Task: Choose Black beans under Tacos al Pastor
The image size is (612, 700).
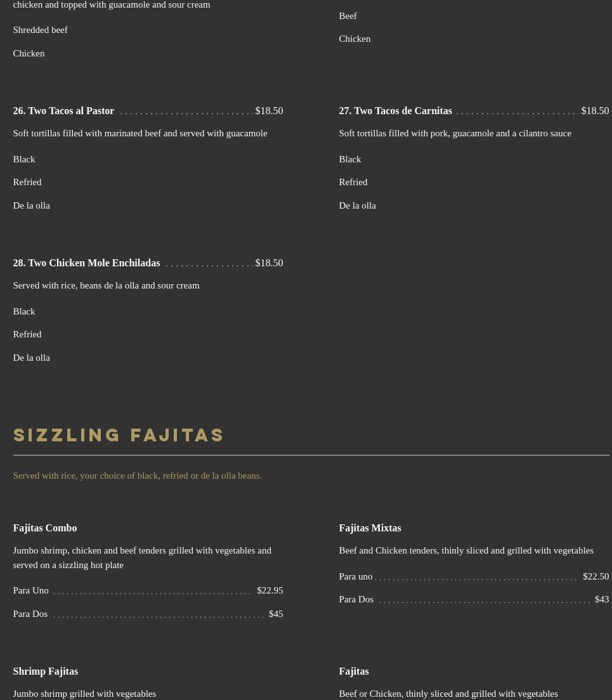Action: coord(24,159)
